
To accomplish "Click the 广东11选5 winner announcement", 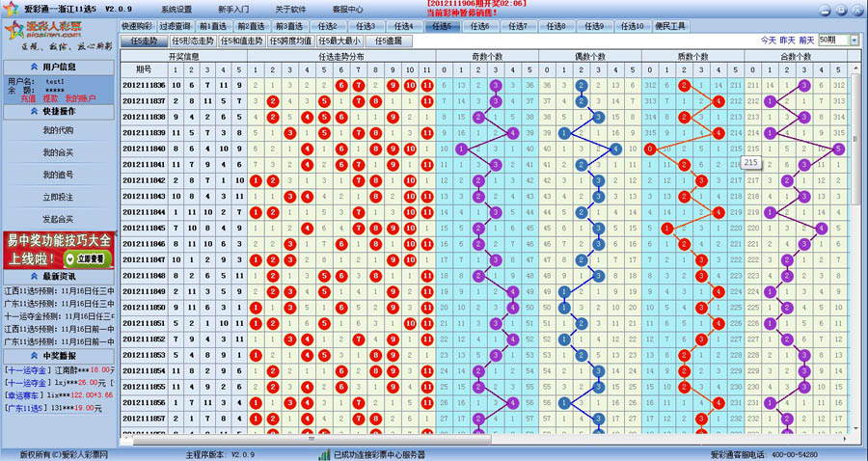I will pyautogui.click(x=53, y=408).
